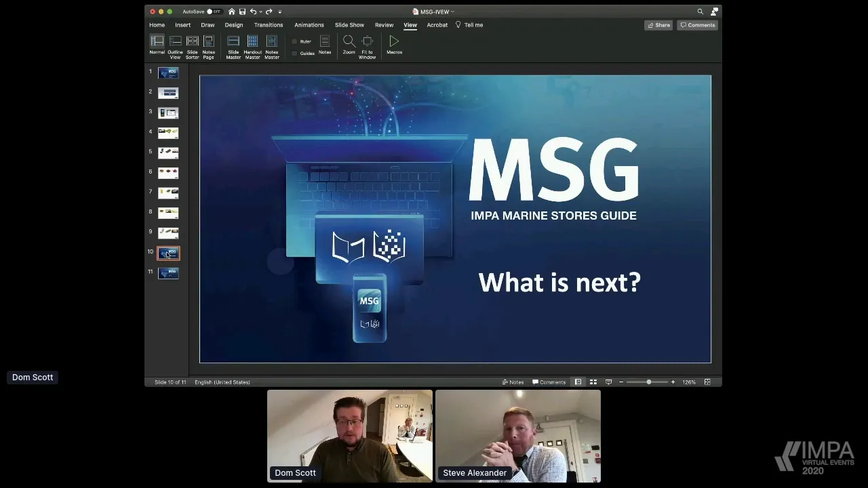
Task: Open Outline View
Action: (x=175, y=46)
